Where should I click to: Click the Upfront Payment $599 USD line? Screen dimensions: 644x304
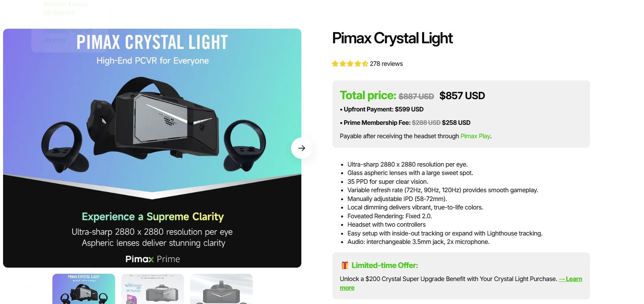[x=382, y=109]
